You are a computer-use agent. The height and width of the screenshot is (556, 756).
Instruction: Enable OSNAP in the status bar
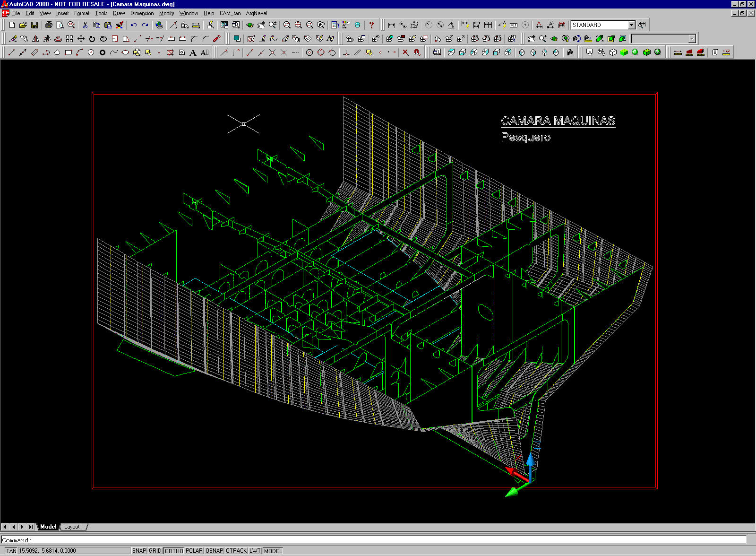click(214, 551)
